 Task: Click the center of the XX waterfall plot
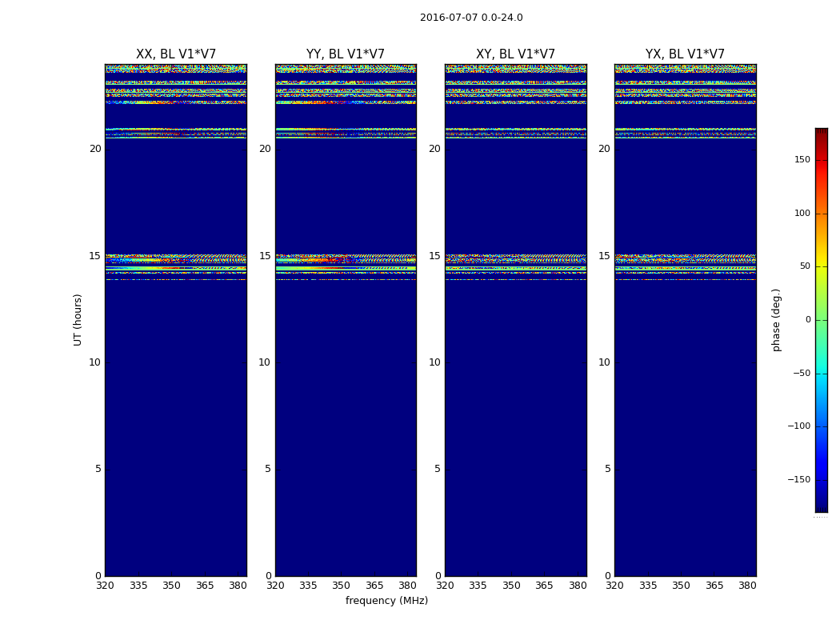176,320
